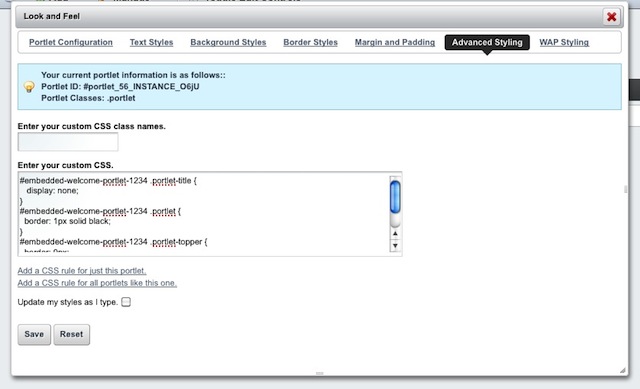Enable Update my styles as I type
The height and width of the screenshot is (389, 640).
coord(126,302)
